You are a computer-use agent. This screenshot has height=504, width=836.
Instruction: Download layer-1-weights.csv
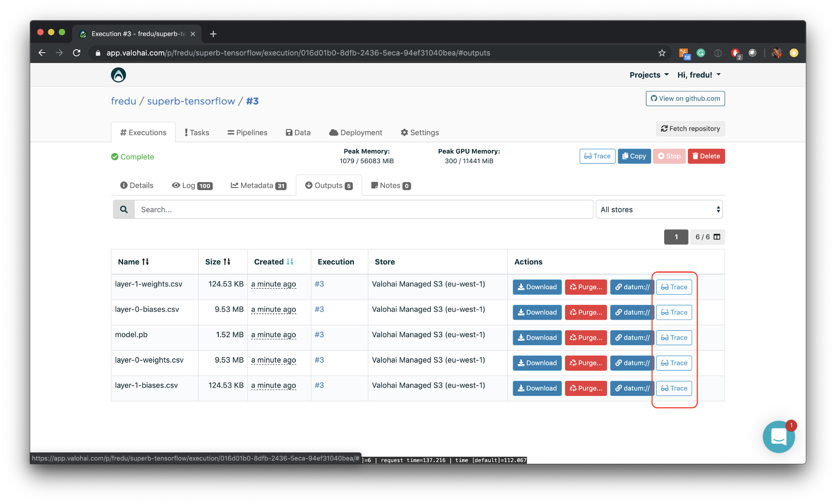pos(537,287)
